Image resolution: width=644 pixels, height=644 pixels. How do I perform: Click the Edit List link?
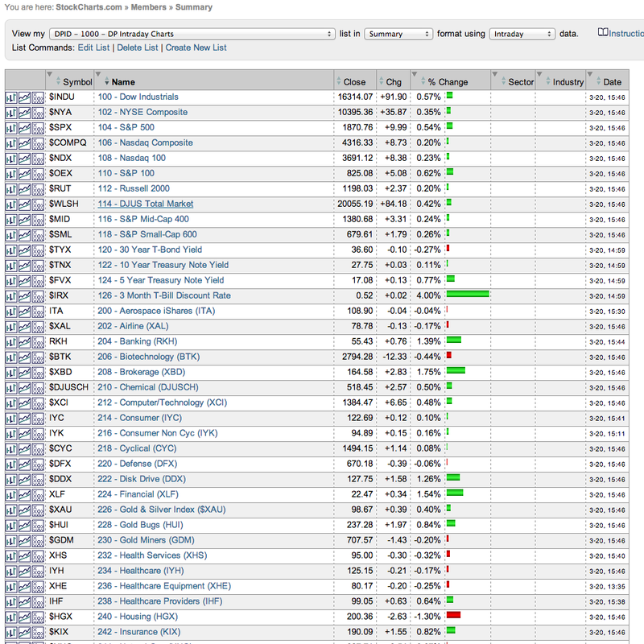(93, 47)
